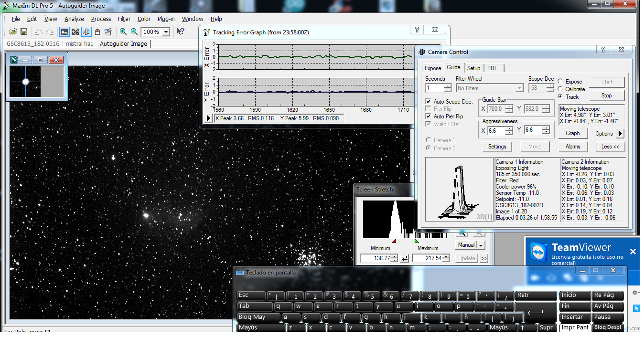Click the context help pointer icon
The image size is (644, 359).
click(181, 32)
